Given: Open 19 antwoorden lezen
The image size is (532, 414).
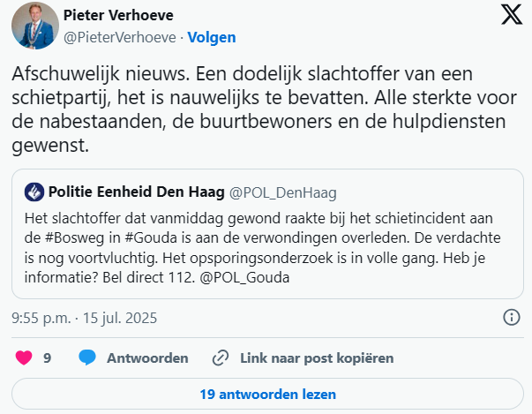Looking at the screenshot, I should (x=267, y=395).
